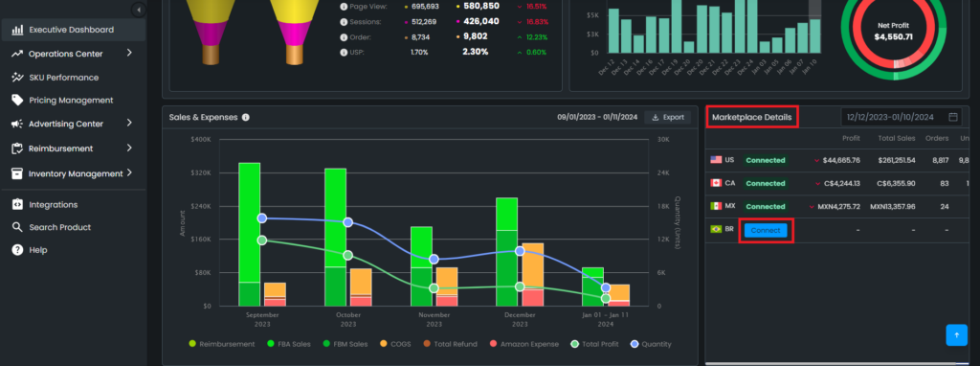This screenshot has width=980, height=366.
Task: Expand the Reimbursement chevron
Action: 129,149
